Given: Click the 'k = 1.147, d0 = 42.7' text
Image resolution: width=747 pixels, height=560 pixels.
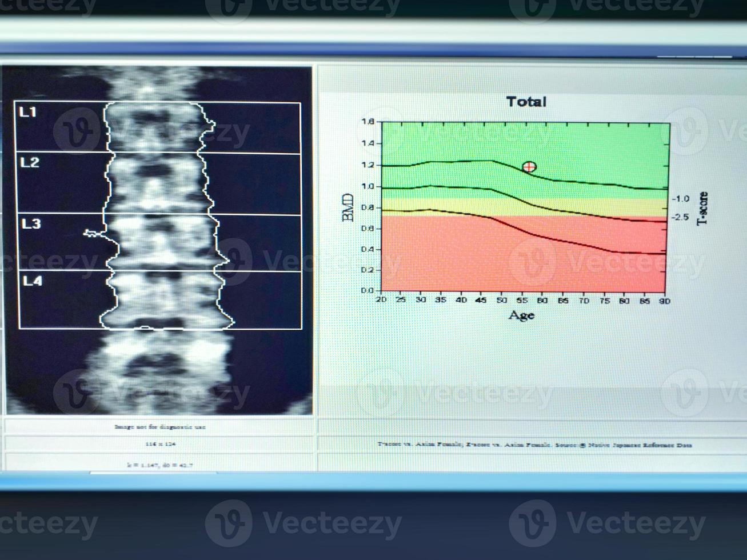Looking at the screenshot, I should (160, 465).
